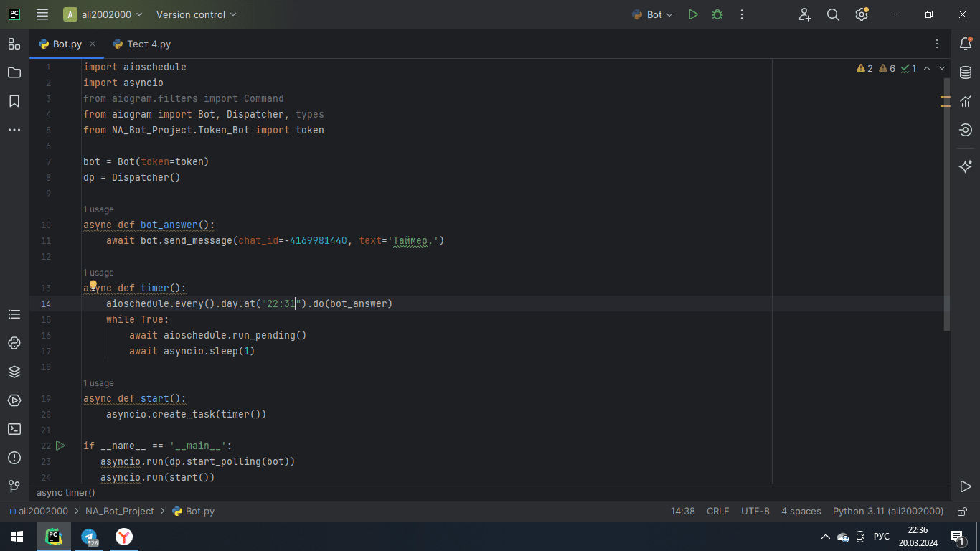Open the Problems tool window
The height and width of the screenshot is (551, 980).
coord(14,458)
